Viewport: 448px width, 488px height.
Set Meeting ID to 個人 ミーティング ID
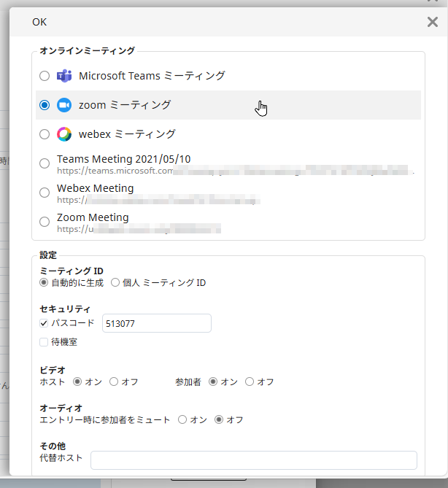(115, 282)
